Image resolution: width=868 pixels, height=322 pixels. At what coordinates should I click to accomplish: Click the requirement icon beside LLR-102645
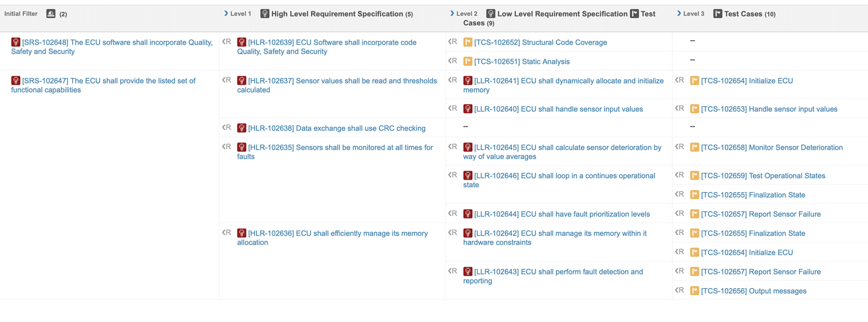click(468, 147)
